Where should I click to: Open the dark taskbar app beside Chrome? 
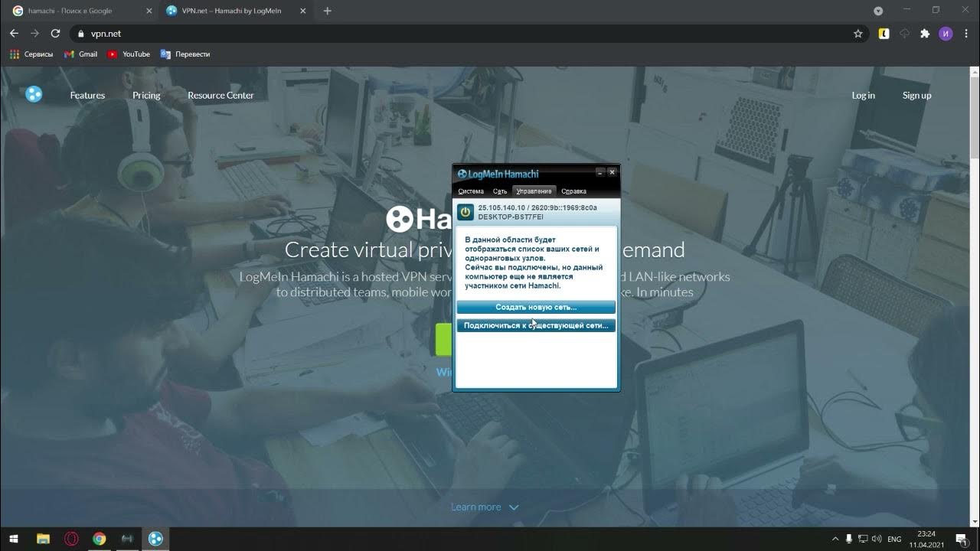coord(127,539)
